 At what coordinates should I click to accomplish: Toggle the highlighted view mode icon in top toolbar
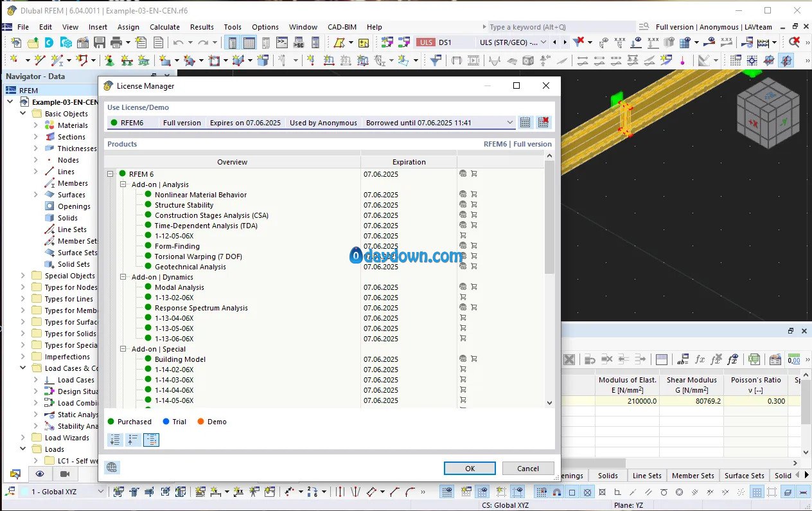tap(786, 60)
